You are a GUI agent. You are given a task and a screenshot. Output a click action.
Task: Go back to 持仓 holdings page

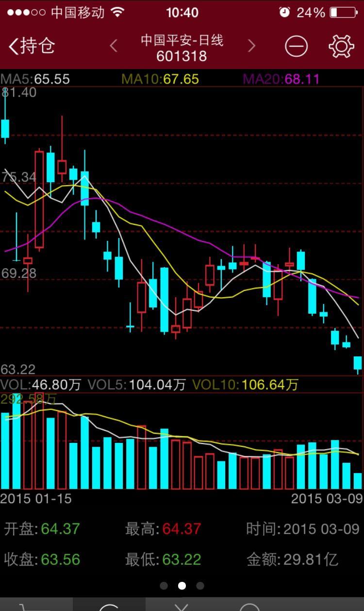[x=32, y=46]
